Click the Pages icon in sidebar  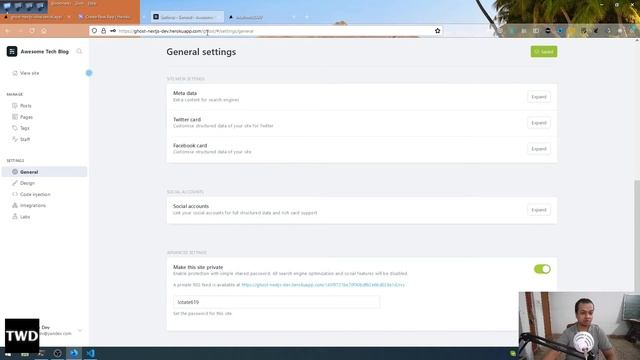coord(15,117)
